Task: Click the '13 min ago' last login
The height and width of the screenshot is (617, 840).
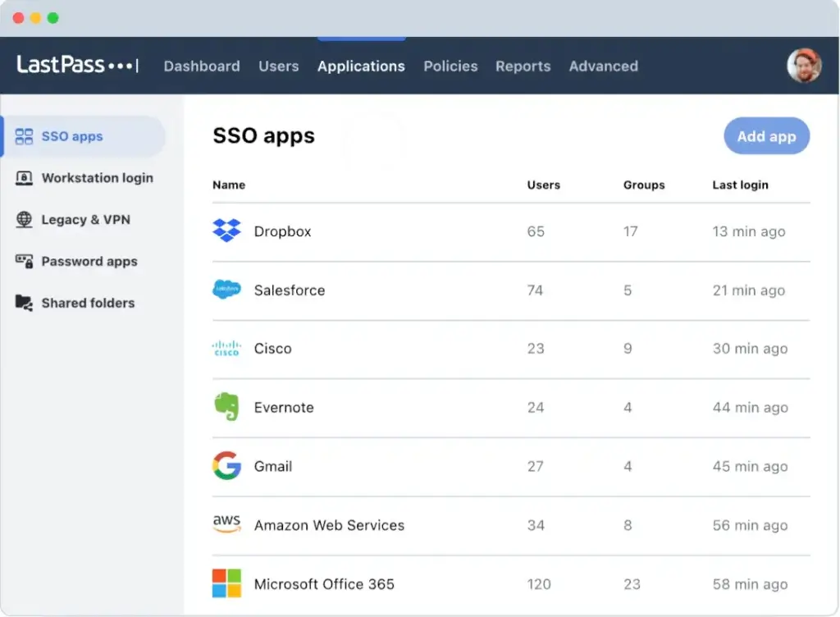Action: pos(749,231)
